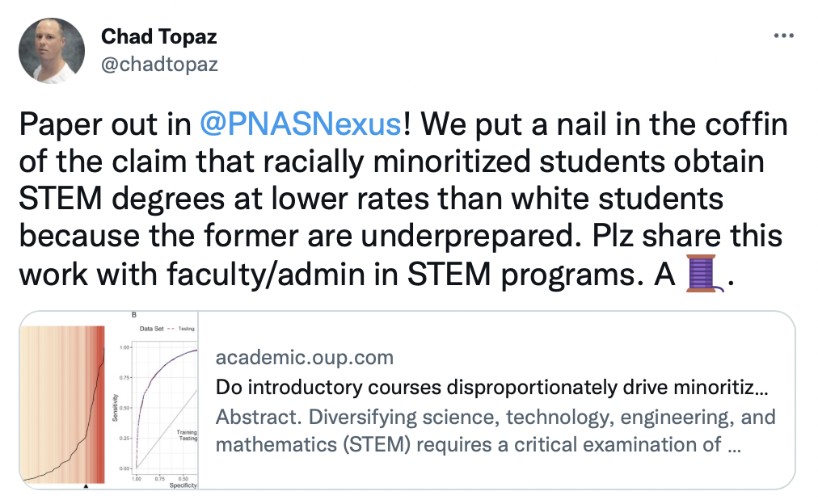This screenshot has height=504, width=818.
Task: Click the display name Chad Topaz
Action: click(158, 36)
